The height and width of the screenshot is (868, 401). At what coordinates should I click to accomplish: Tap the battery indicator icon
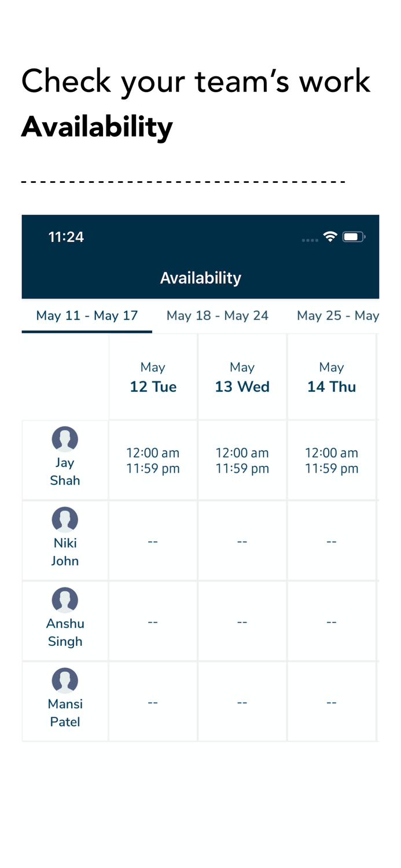click(354, 236)
